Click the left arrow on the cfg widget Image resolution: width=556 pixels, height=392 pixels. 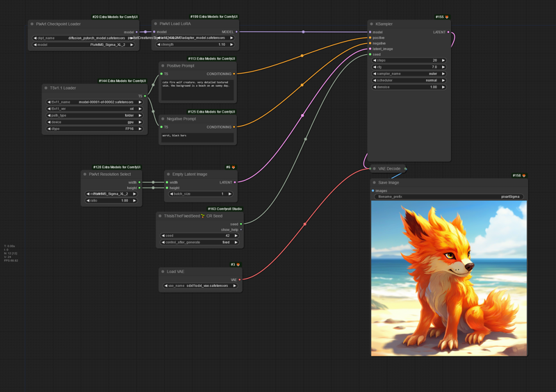pyautogui.click(x=375, y=67)
